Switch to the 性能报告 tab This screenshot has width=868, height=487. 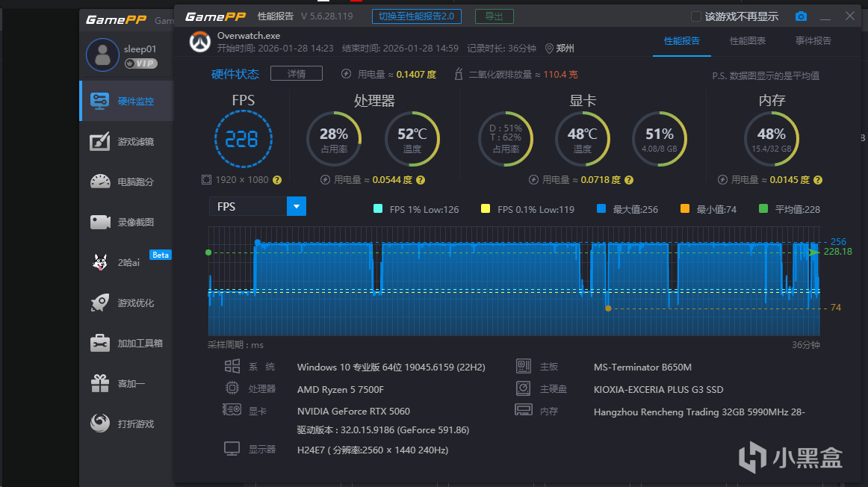682,41
